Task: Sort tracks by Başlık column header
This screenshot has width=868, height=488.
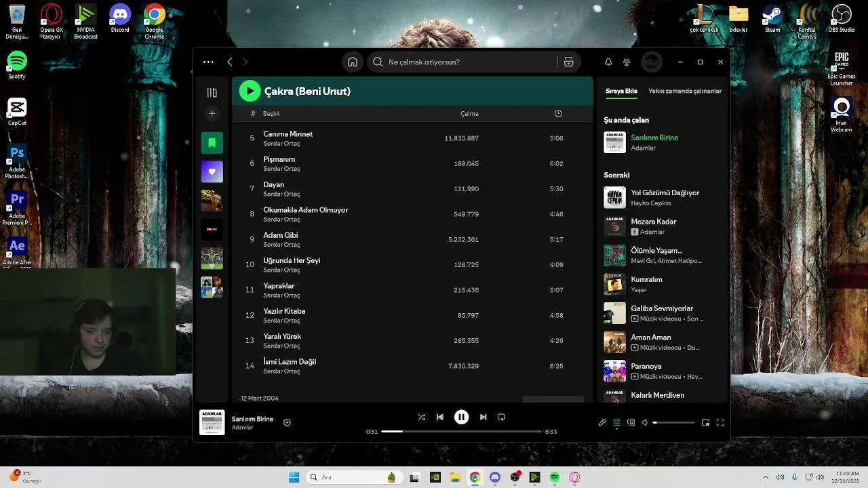Action: pos(271,113)
